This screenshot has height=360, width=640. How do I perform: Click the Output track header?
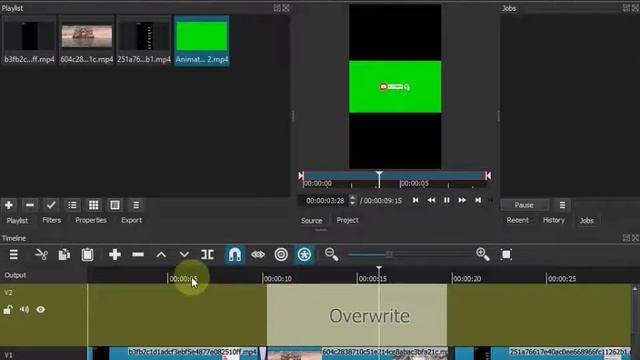[x=15, y=275]
